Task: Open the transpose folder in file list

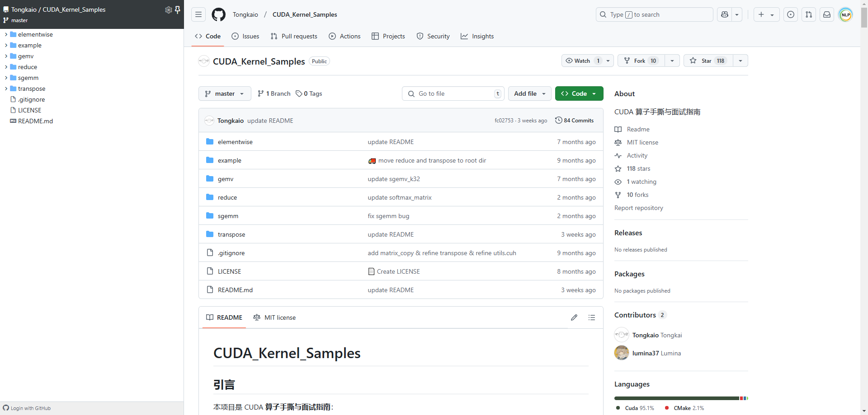Action: [x=231, y=234]
